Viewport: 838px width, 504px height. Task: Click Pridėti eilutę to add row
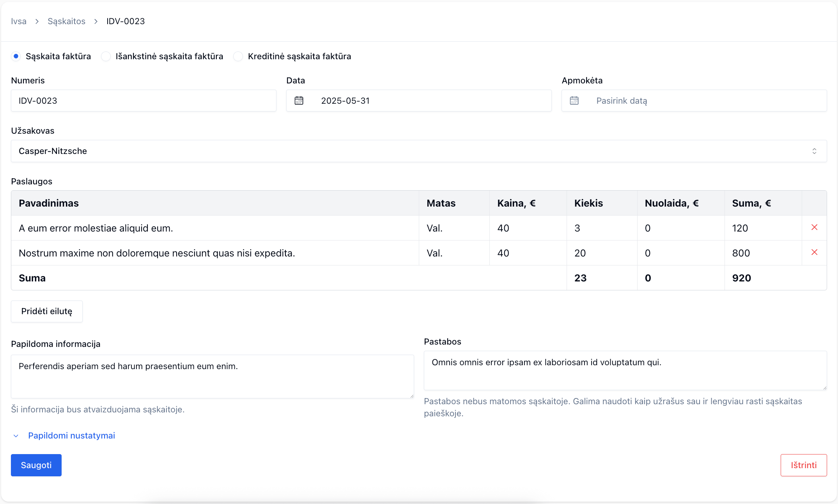(47, 311)
